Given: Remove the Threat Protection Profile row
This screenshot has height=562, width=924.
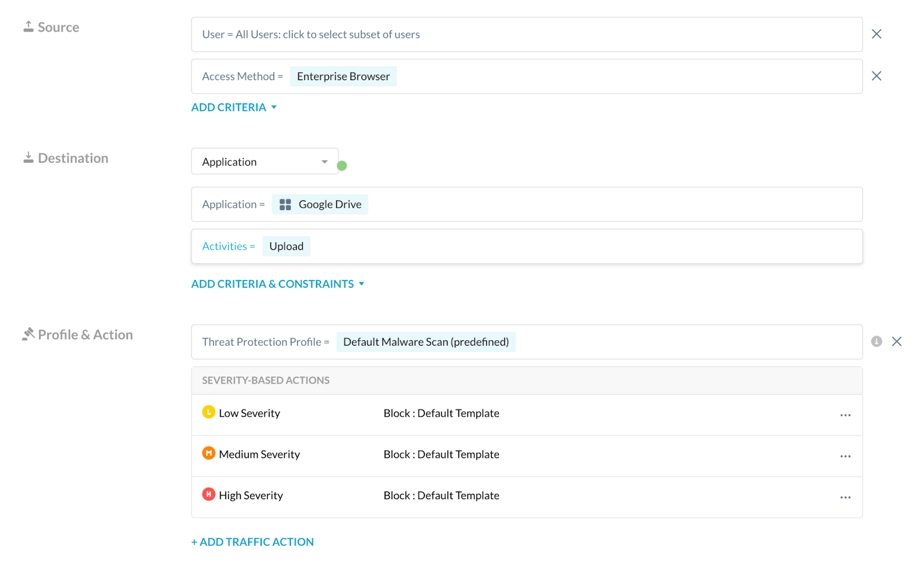Looking at the screenshot, I should 896,342.
